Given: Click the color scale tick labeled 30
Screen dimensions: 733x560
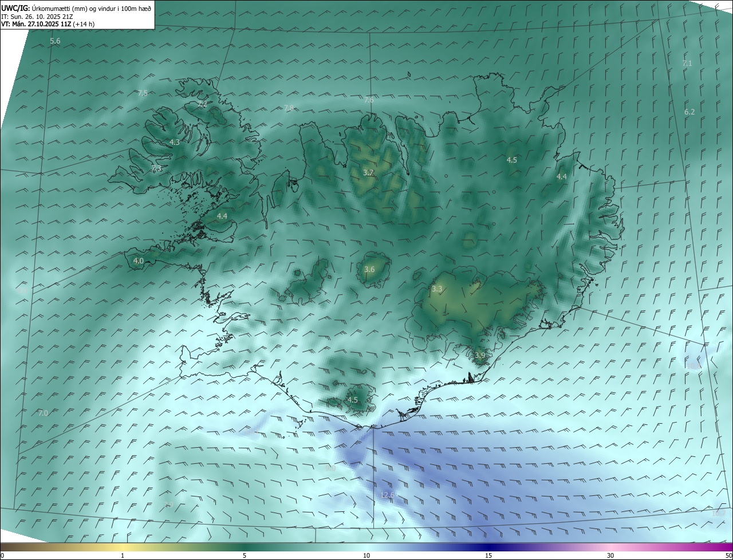Looking at the screenshot, I should [610, 555].
